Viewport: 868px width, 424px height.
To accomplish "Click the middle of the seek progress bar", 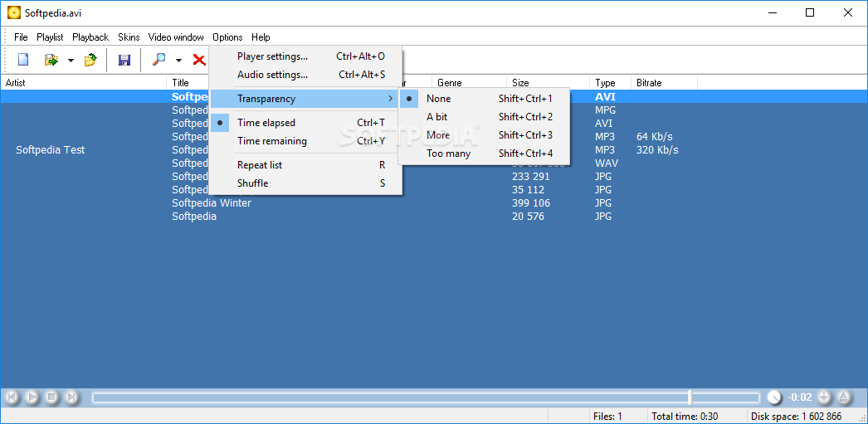I will click(x=426, y=397).
